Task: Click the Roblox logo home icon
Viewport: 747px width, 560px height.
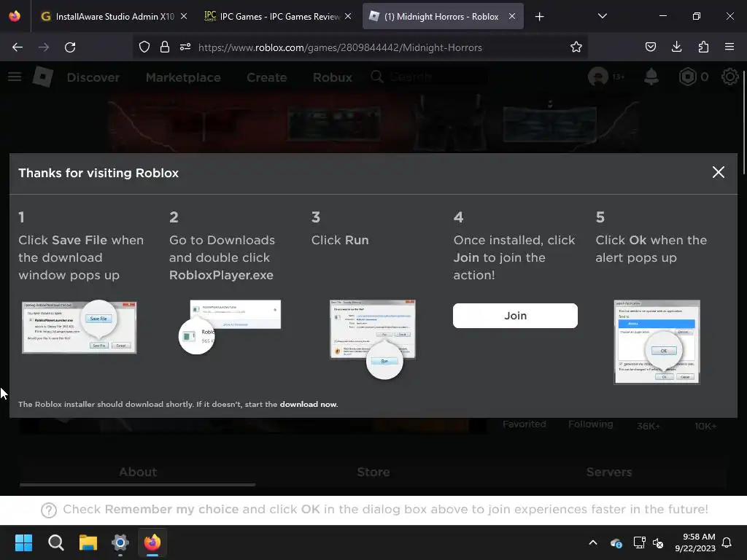Action: pos(43,77)
